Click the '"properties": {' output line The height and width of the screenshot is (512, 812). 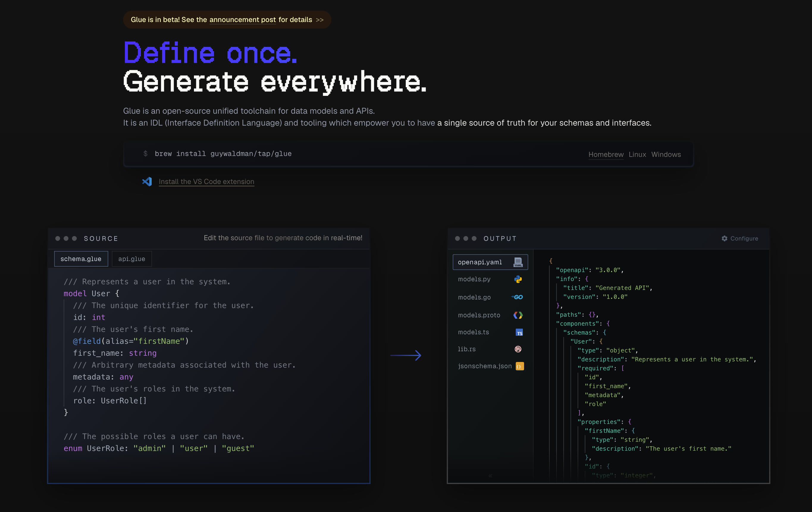click(604, 422)
